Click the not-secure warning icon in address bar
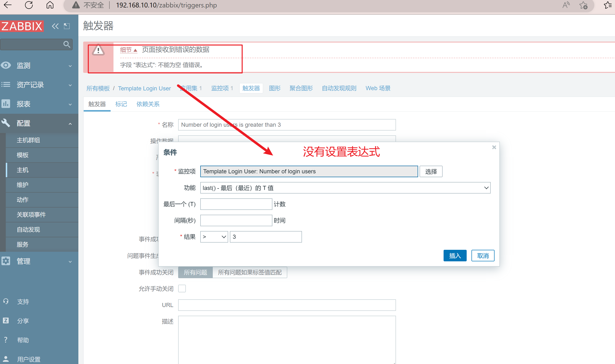 pyautogui.click(x=76, y=5)
